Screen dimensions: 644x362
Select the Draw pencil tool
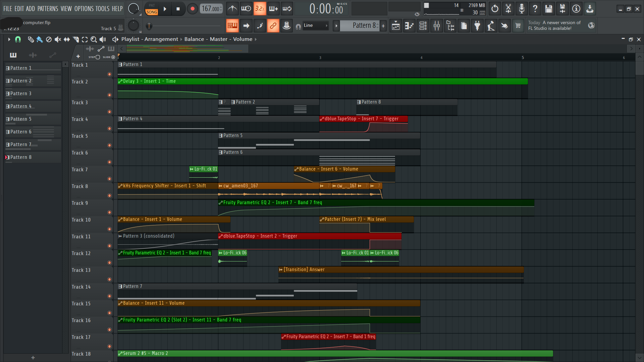pyautogui.click(x=31, y=40)
